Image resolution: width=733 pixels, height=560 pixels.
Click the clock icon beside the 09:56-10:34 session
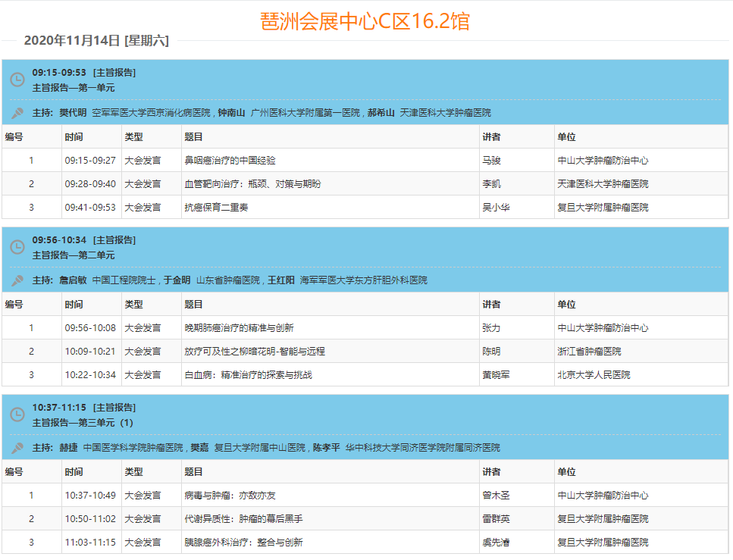[x=17, y=247]
